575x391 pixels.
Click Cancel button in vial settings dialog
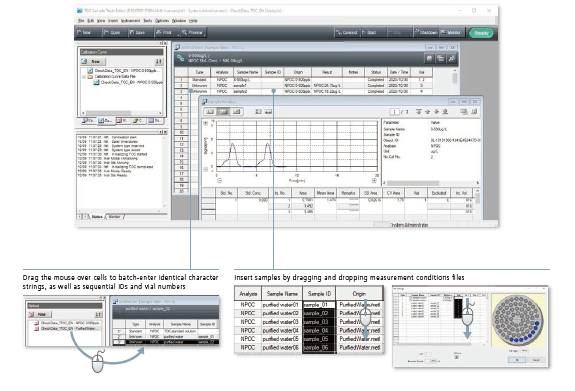point(536,360)
